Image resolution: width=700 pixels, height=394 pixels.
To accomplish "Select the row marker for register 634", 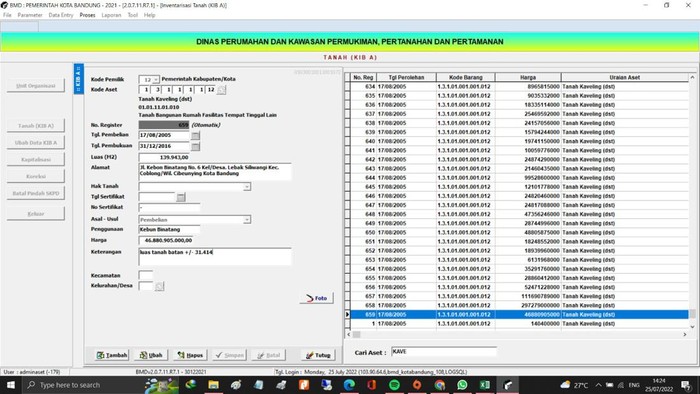I will tap(347, 87).
